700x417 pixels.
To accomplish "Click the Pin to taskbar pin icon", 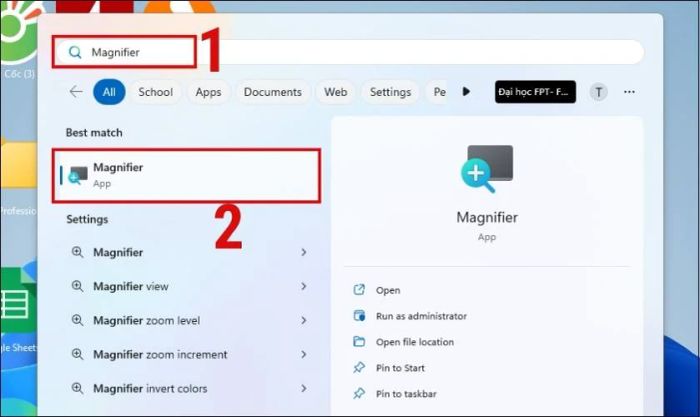I will pos(359,393).
